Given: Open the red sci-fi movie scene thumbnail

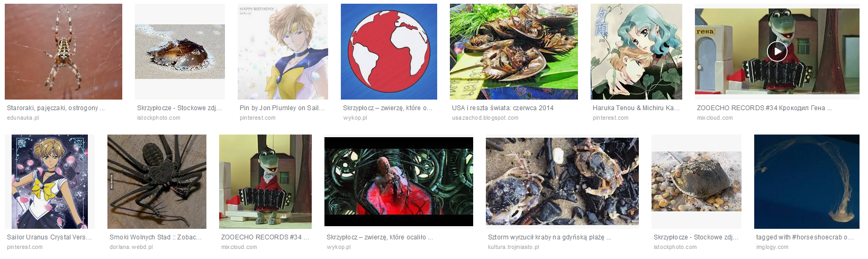Looking at the screenshot, I should tap(399, 182).
